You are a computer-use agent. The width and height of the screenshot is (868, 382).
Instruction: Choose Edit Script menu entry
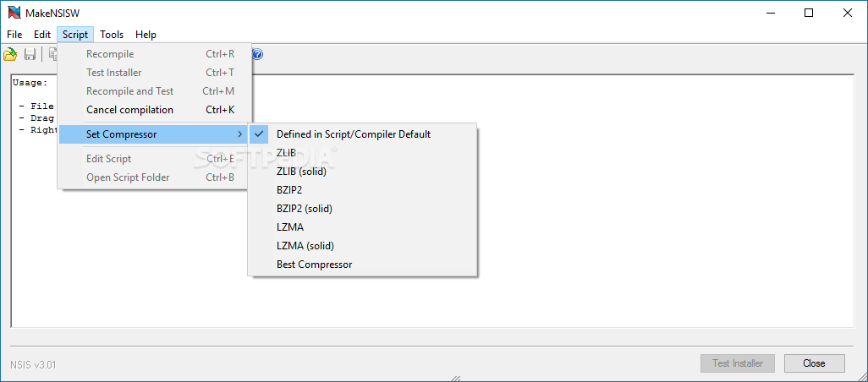pos(155,159)
